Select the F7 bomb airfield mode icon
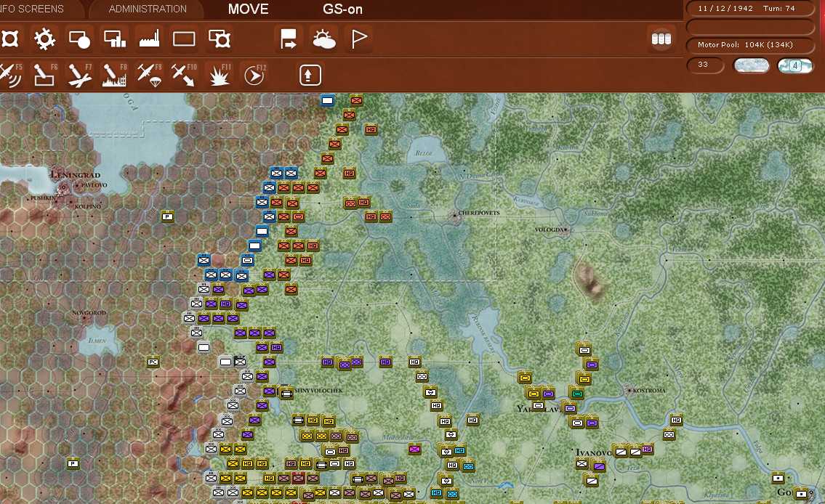This screenshot has width=825, height=504. [80, 75]
